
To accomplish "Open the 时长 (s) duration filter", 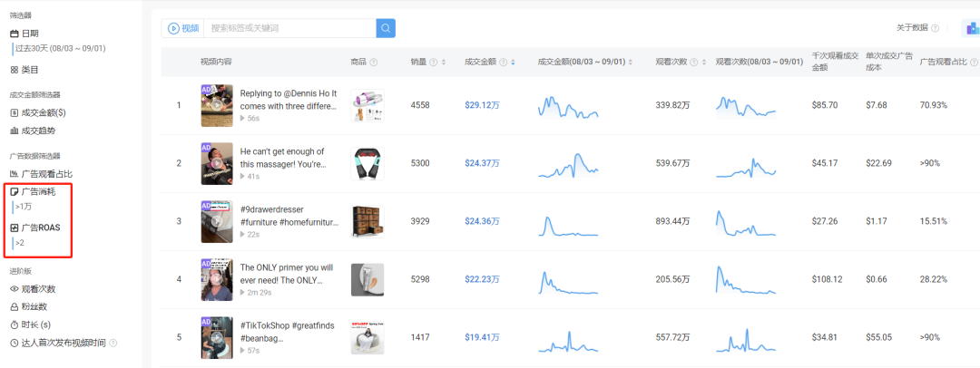I will [x=30, y=324].
